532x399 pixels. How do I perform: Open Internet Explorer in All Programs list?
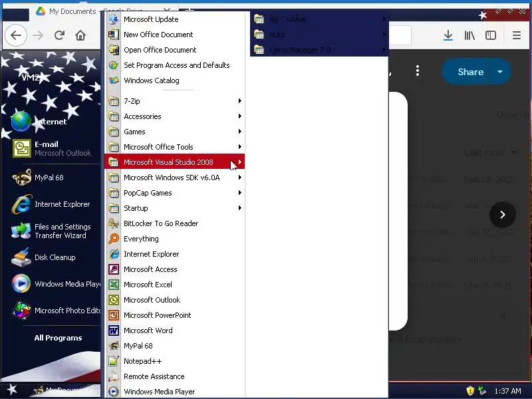click(x=174, y=254)
